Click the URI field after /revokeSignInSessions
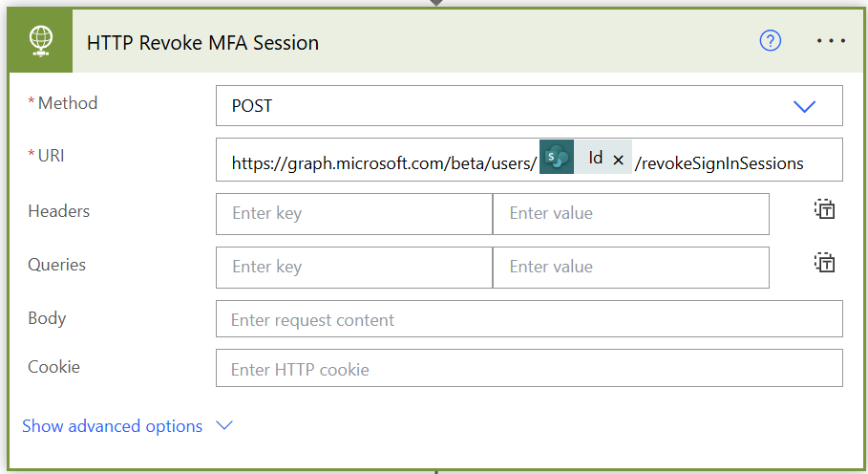The image size is (868, 474). 821,162
